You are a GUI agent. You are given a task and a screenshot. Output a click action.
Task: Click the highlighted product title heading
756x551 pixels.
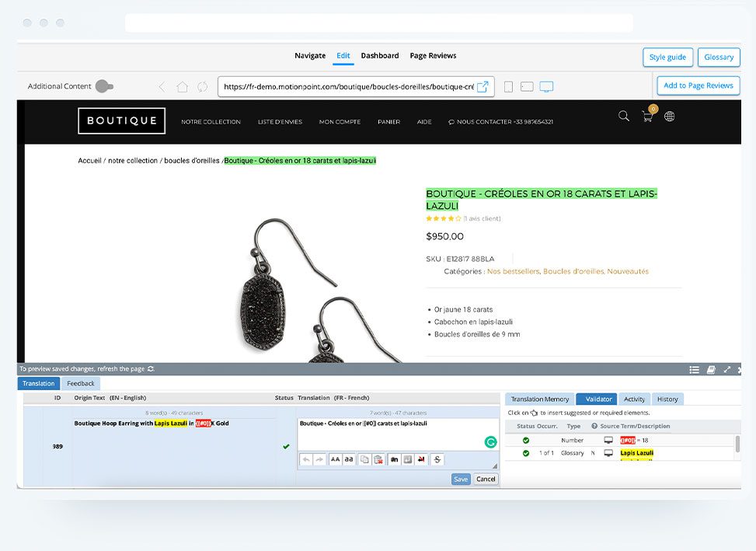[542, 200]
